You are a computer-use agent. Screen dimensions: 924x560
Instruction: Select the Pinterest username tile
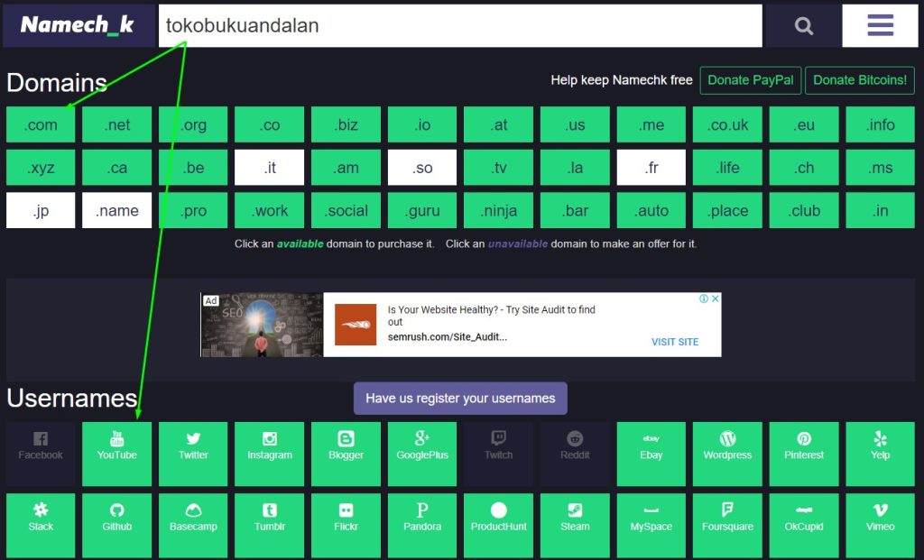click(x=804, y=446)
